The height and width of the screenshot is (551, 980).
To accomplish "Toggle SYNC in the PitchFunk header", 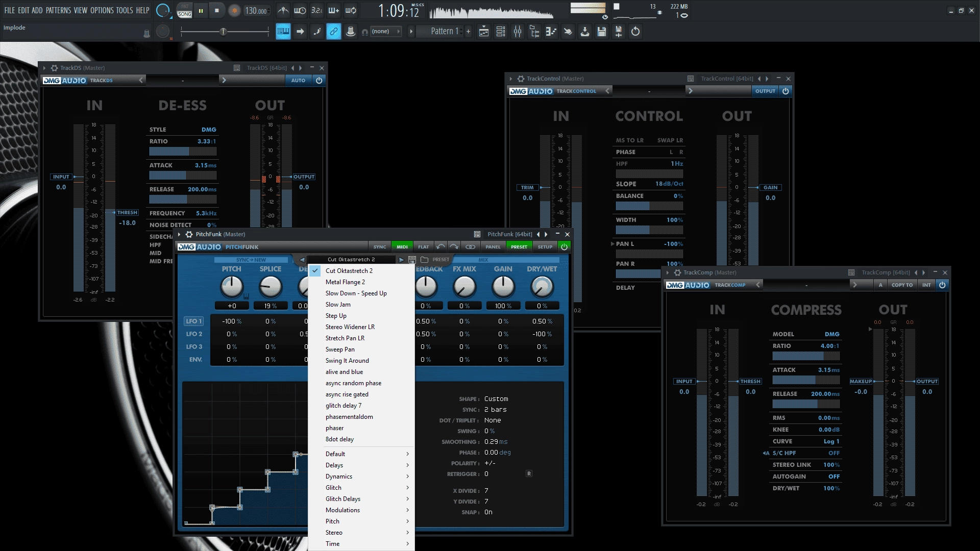I will [x=380, y=247].
